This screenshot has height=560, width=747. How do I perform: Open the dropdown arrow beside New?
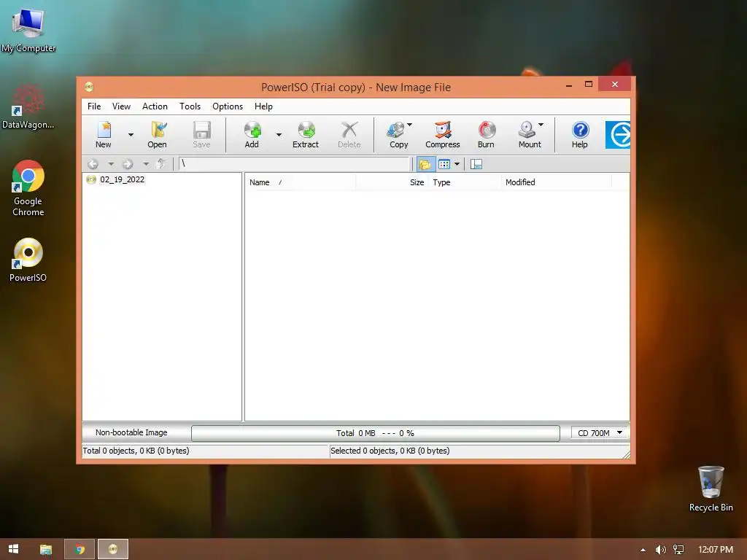[131, 135]
